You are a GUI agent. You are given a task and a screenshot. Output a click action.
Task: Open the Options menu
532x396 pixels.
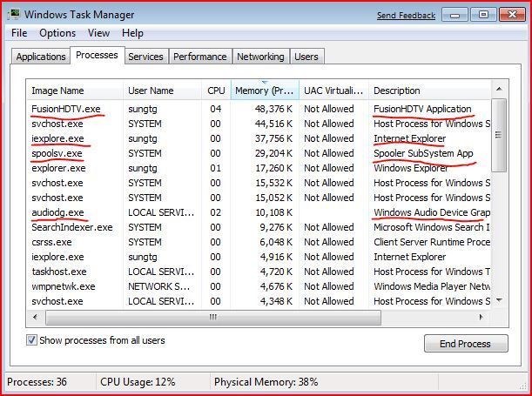click(57, 33)
